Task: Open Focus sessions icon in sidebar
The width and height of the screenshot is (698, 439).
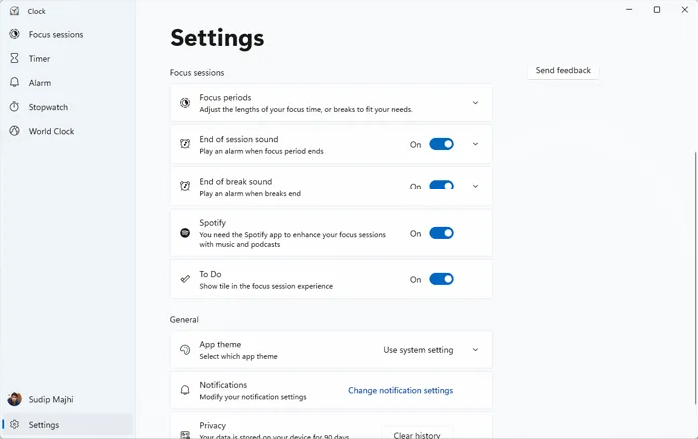Action: tap(15, 34)
